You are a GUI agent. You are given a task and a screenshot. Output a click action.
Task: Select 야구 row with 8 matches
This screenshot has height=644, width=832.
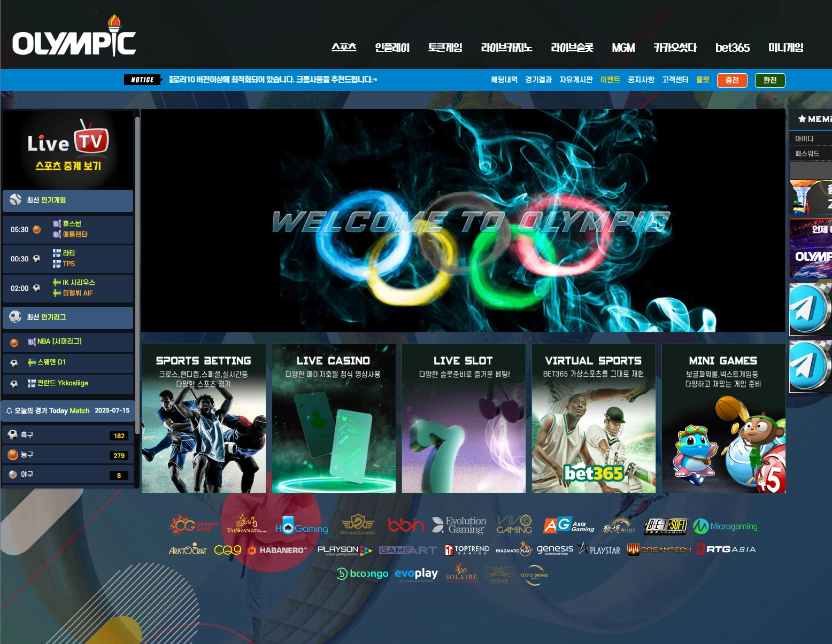point(68,475)
